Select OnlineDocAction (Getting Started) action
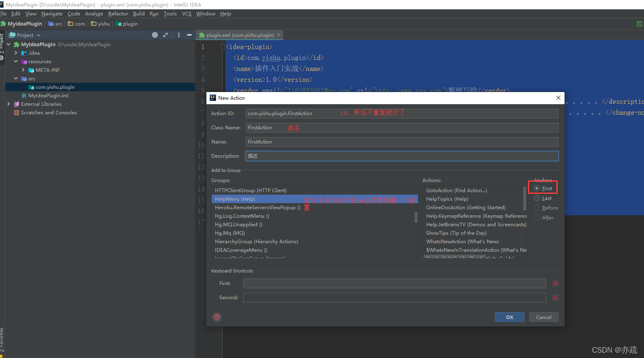 [473, 208]
